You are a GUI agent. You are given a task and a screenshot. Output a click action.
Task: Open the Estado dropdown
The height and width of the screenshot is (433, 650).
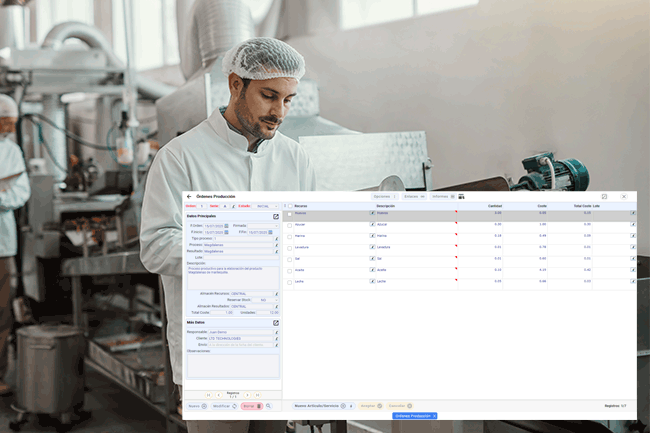264,206
